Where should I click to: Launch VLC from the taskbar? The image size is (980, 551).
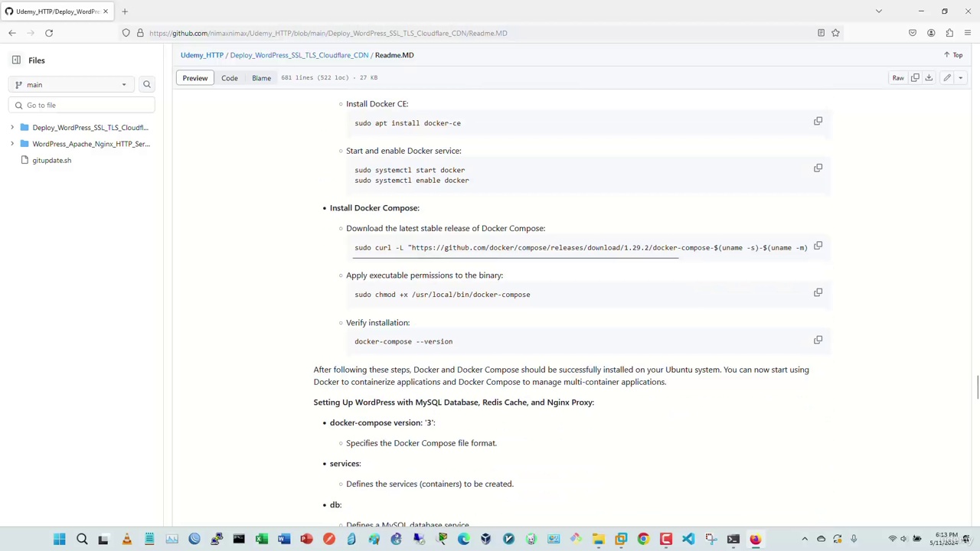tap(126, 540)
